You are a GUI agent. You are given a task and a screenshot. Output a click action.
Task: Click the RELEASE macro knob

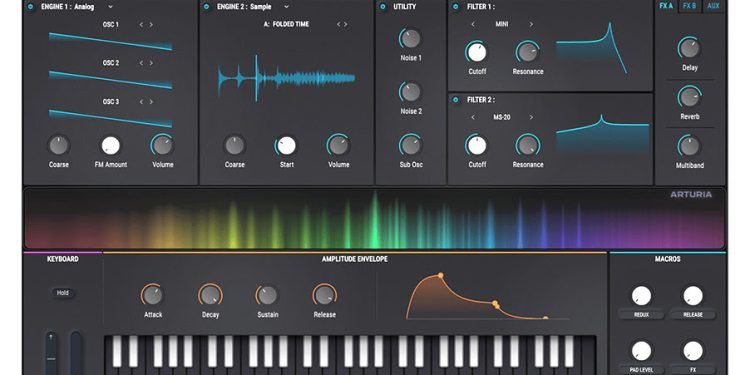(x=693, y=296)
